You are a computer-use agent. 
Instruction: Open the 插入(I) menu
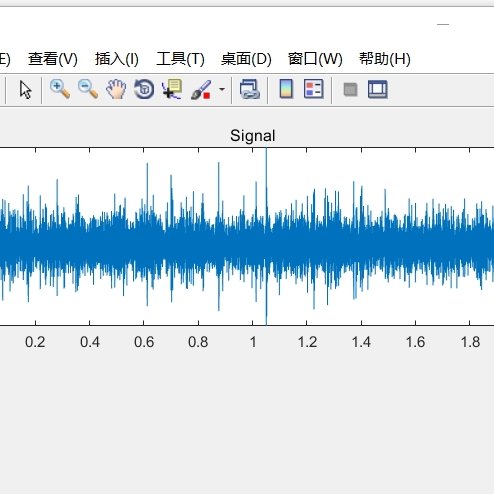click(117, 59)
